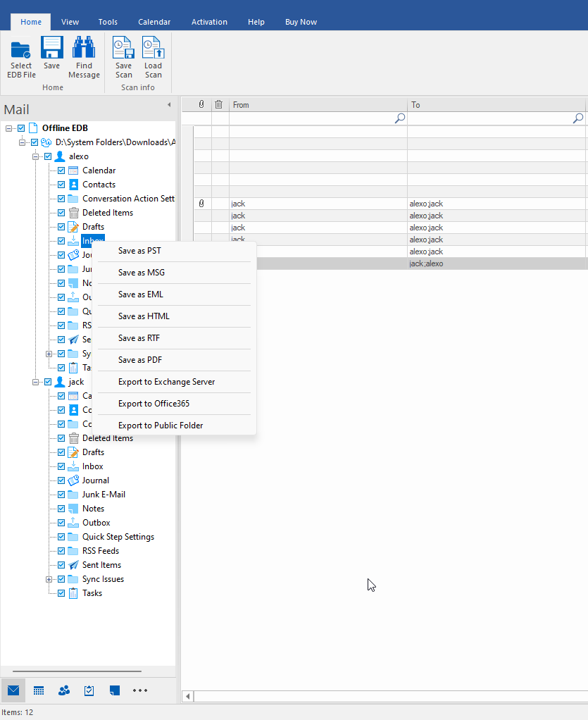Toggle jack mailbox checkbox
588x720 pixels.
point(48,382)
